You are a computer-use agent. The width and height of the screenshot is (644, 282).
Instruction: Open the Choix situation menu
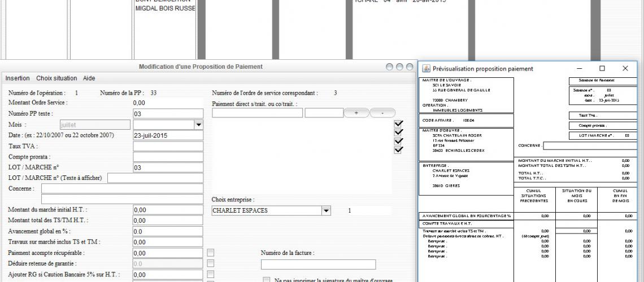(x=56, y=78)
